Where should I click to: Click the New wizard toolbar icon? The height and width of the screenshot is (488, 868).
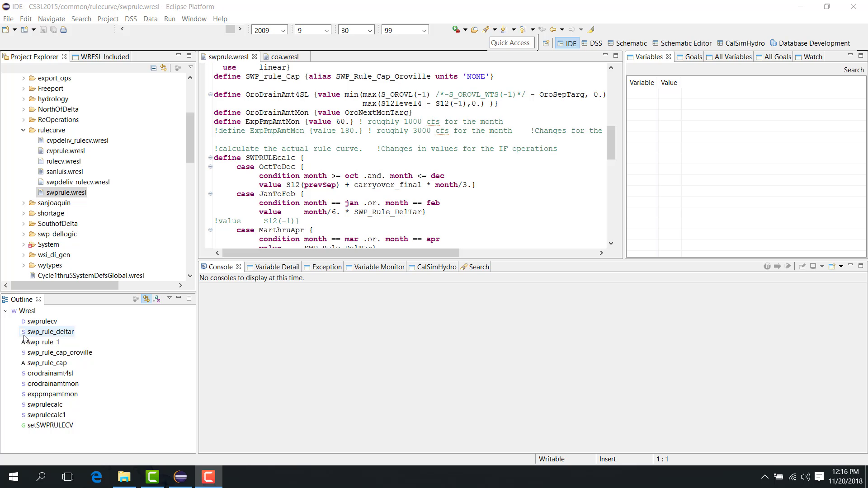pyautogui.click(x=6, y=30)
